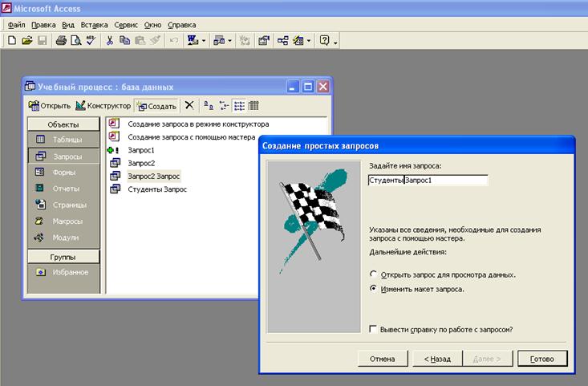Click the Save floppy disk icon
The height and width of the screenshot is (386, 588).
[42, 40]
